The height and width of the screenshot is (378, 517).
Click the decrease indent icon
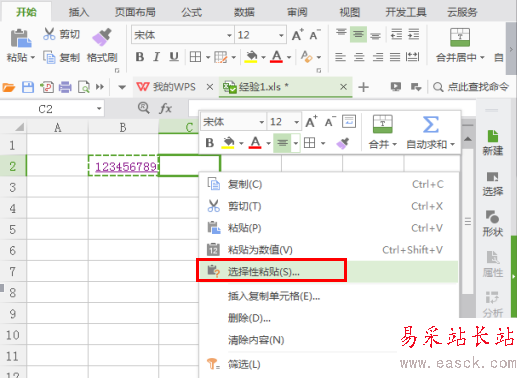396,34
